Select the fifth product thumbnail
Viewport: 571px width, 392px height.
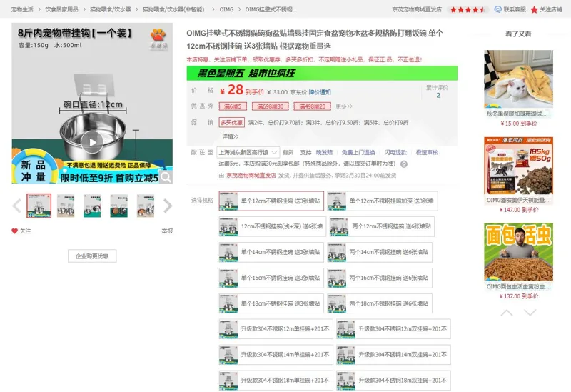pos(146,206)
